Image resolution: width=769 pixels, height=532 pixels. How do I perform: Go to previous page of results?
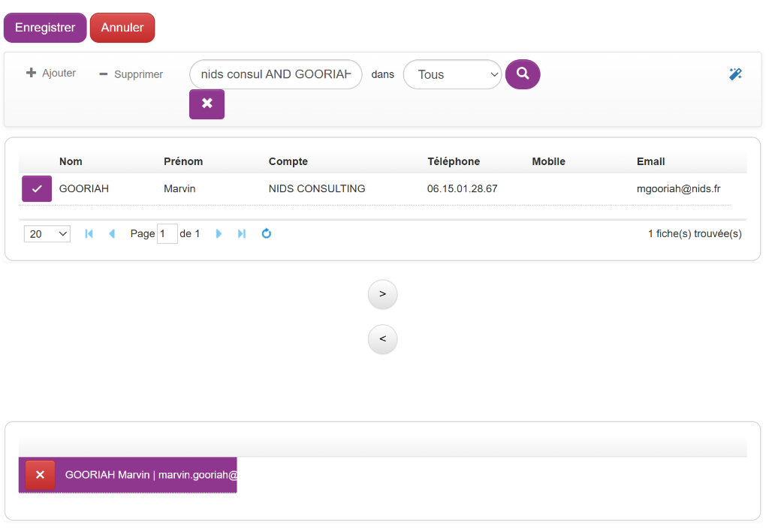[x=112, y=234]
